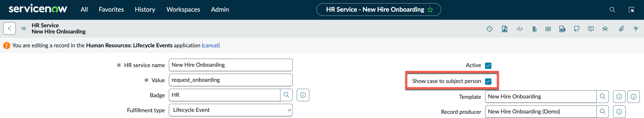Click the paperclip attachments icon
This screenshot has width=644, height=118.
(621, 29)
